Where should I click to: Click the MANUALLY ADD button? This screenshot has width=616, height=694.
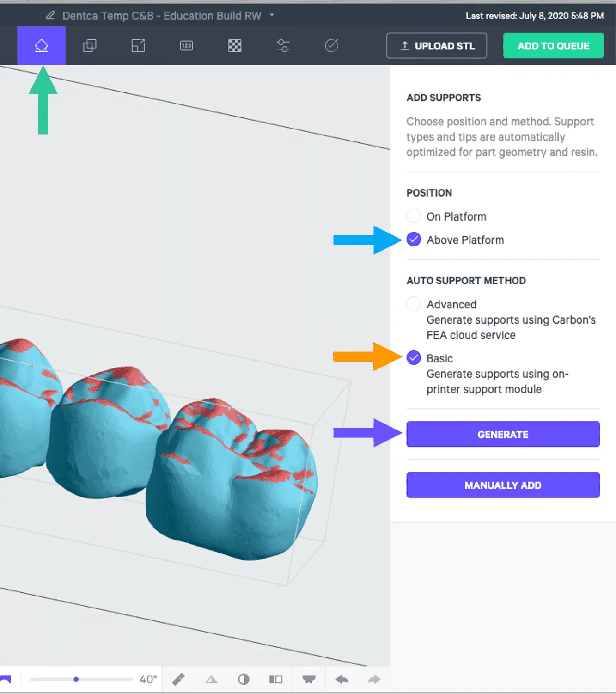pyautogui.click(x=503, y=485)
